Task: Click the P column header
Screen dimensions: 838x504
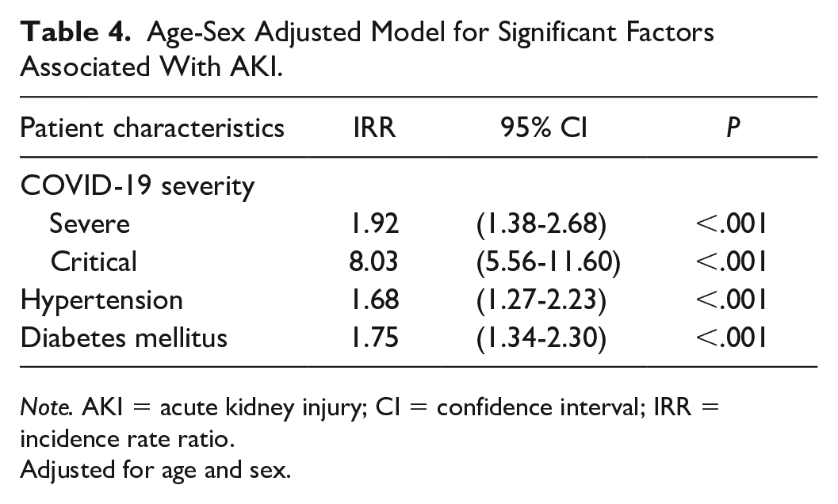Action: [733, 128]
